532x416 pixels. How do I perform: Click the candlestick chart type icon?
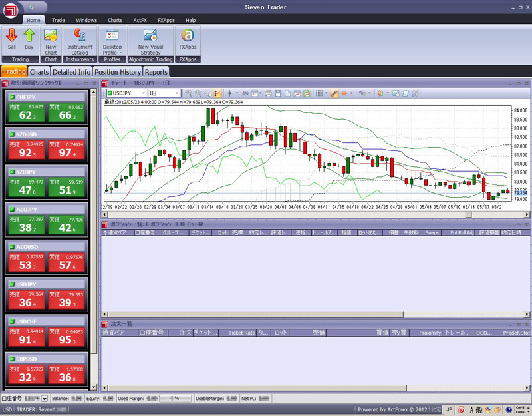[380, 93]
